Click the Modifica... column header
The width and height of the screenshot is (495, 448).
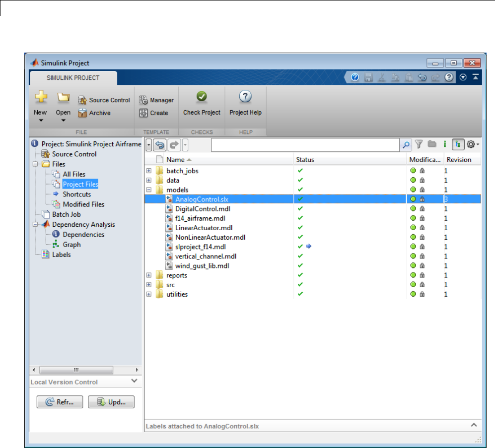point(424,160)
